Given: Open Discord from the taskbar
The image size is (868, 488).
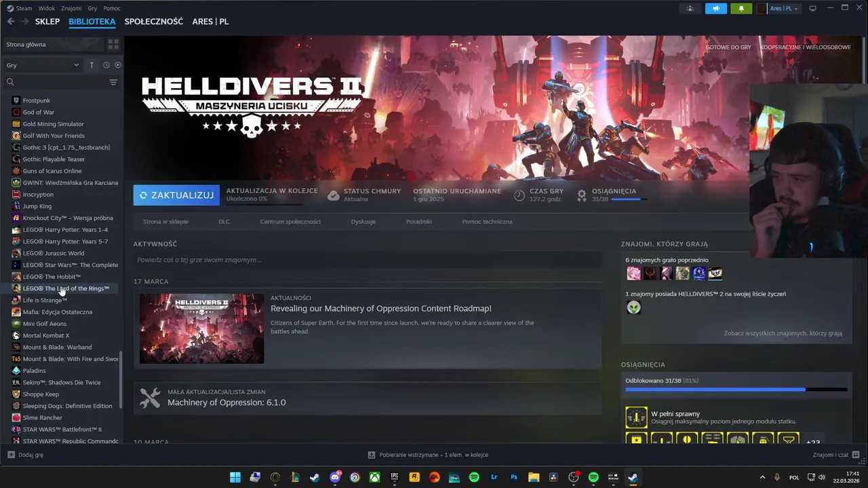Looking at the screenshot, I should (x=335, y=477).
